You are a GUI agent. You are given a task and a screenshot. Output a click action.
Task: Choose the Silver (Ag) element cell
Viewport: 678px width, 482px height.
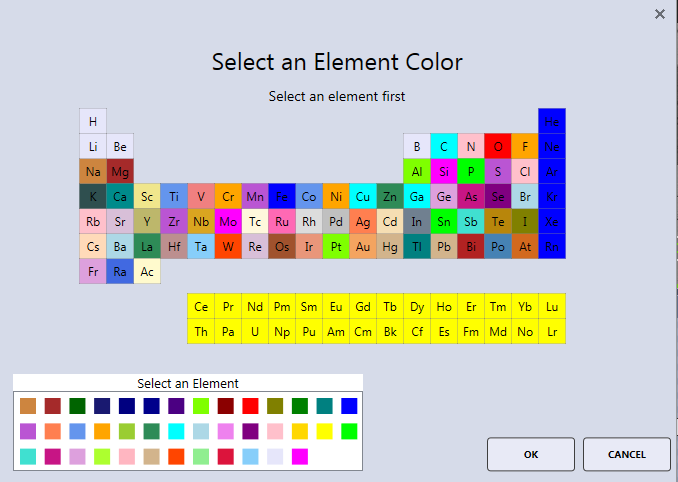click(363, 222)
